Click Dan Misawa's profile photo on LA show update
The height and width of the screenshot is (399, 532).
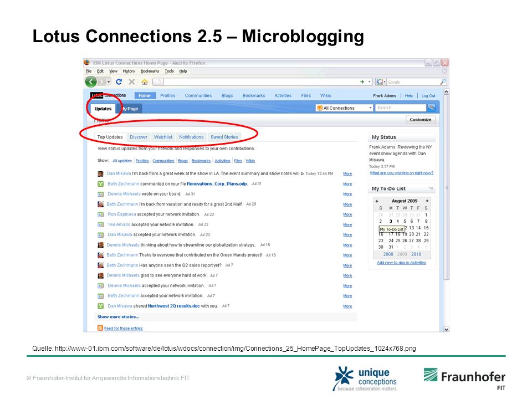[x=100, y=173]
